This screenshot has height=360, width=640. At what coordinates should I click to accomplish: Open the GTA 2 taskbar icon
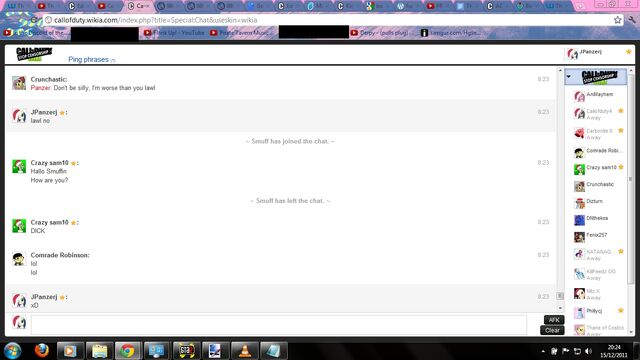coord(186,351)
